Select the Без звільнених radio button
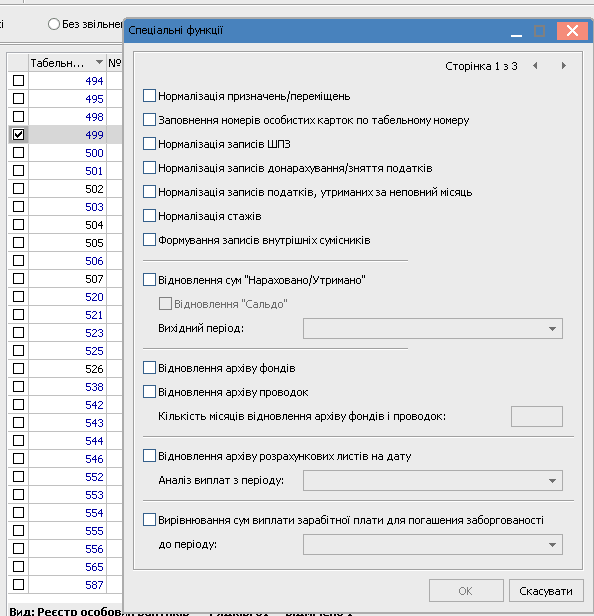The image size is (594, 616). coord(54,24)
